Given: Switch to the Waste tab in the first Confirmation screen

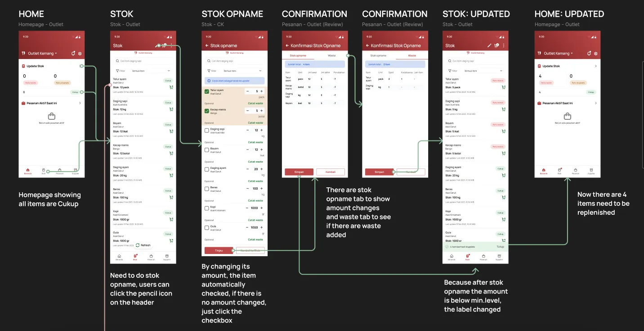Looking at the screenshot, I should 331,55.
